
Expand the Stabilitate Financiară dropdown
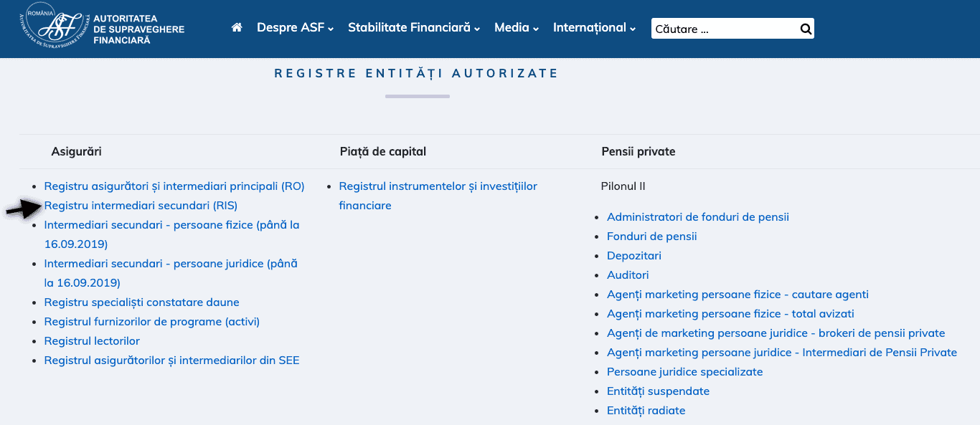[409, 28]
